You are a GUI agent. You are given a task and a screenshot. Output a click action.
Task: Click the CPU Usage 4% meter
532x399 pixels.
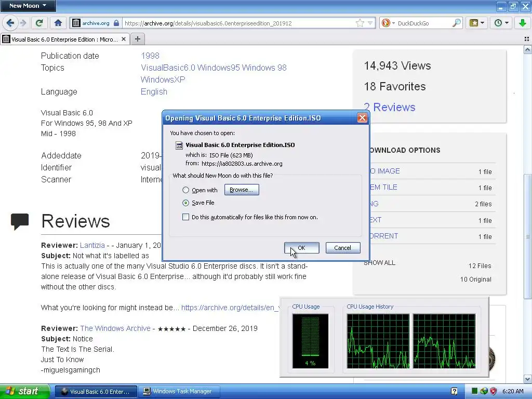click(x=310, y=341)
